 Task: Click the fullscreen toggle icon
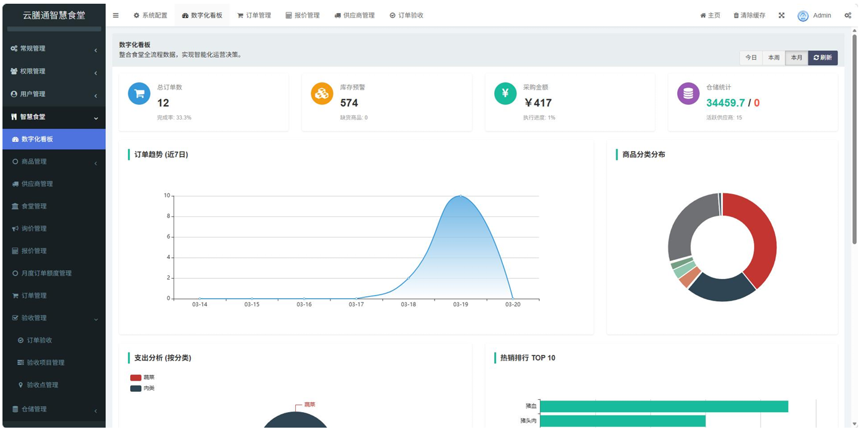point(781,15)
